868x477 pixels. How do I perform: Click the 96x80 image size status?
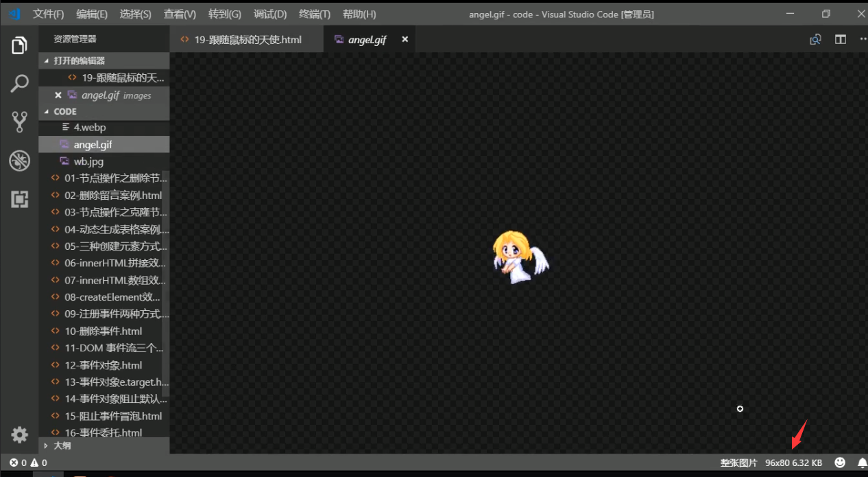pos(777,463)
